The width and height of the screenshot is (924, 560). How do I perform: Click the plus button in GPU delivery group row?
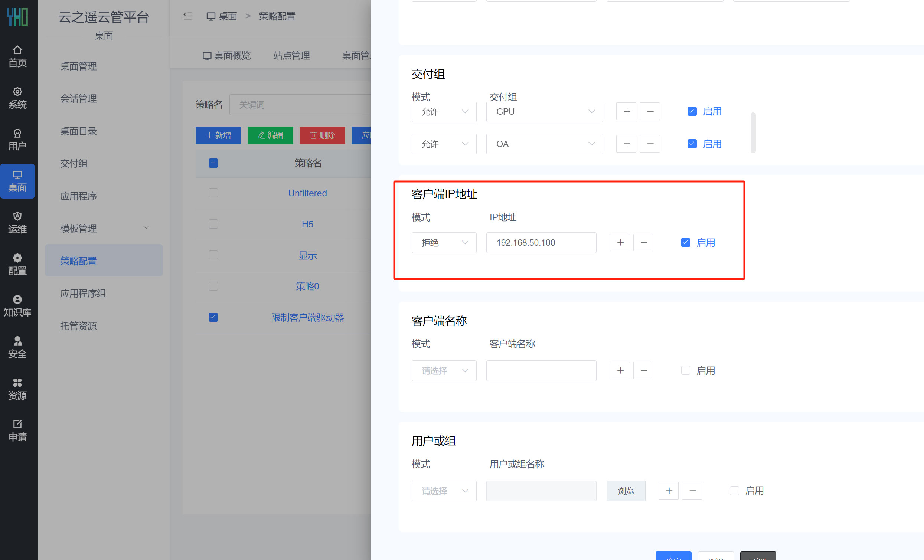click(626, 111)
